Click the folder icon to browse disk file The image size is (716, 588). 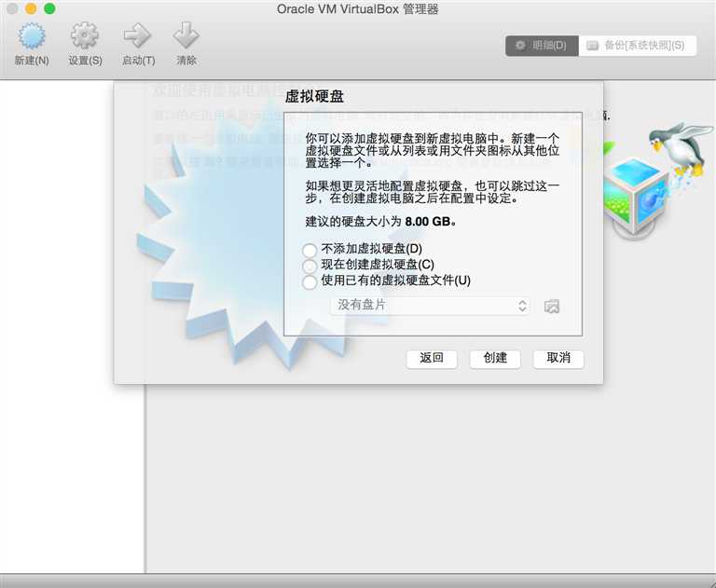552,306
